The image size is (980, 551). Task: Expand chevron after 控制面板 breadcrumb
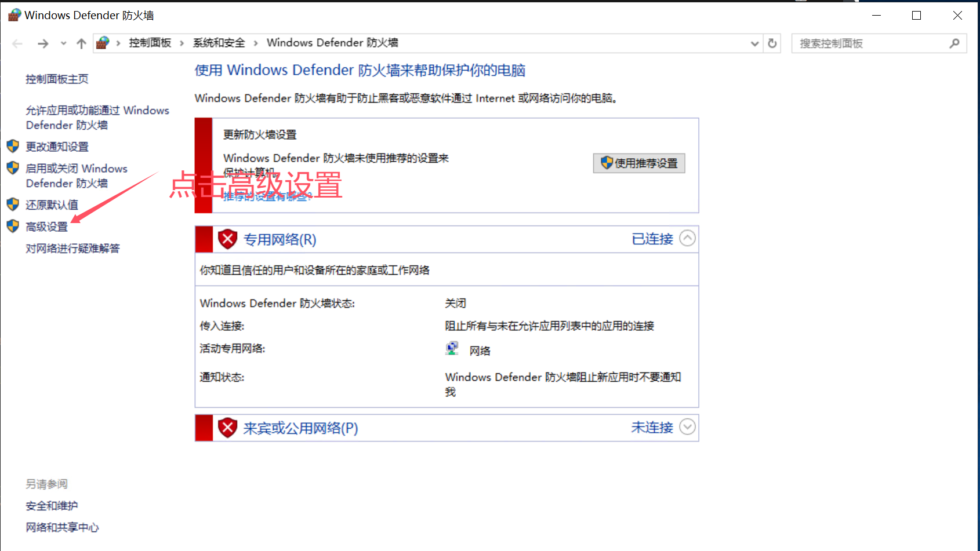click(182, 43)
